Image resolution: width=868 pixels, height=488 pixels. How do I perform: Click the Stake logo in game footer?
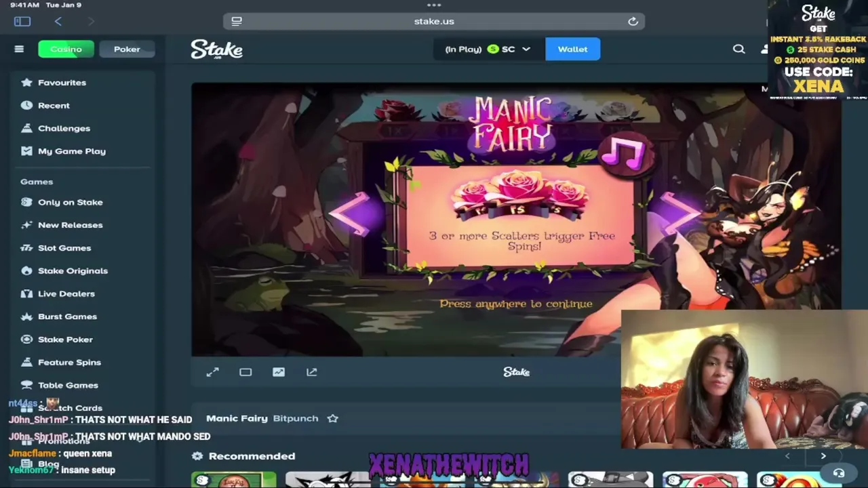(517, 372)
